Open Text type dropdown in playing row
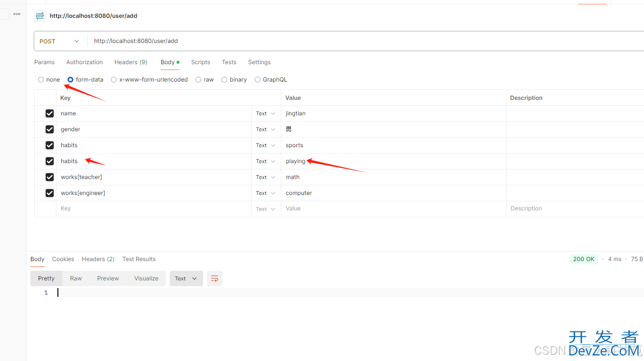This screenshot has width=644, height=361. point(266,161)
